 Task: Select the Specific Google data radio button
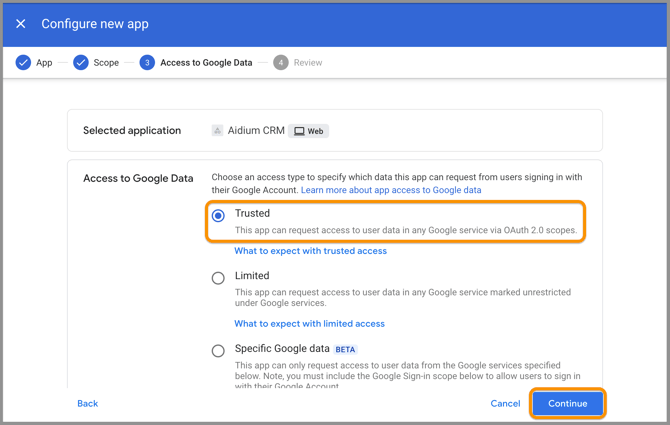(218, 351)
